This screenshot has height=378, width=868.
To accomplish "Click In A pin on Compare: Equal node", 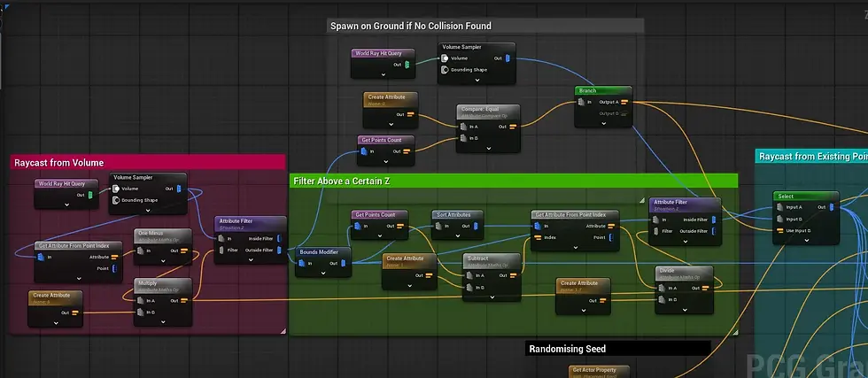I will (463, 127).
